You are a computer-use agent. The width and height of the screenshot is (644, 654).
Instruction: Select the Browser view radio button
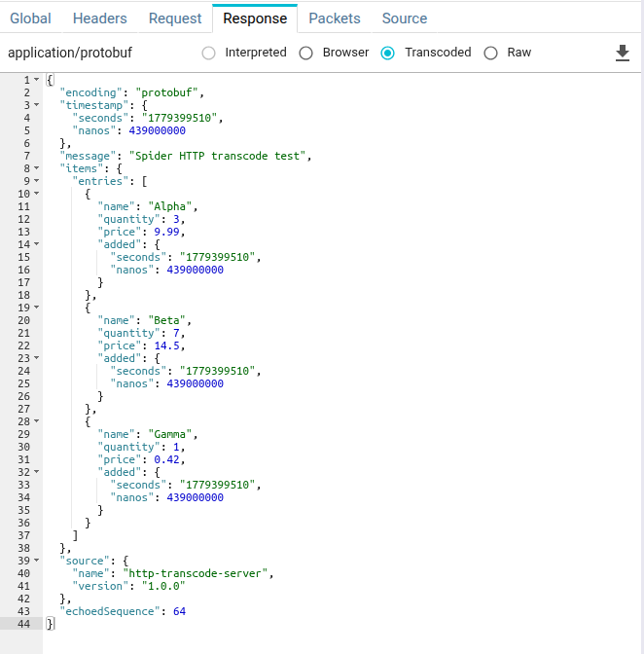tap(306, 53)
